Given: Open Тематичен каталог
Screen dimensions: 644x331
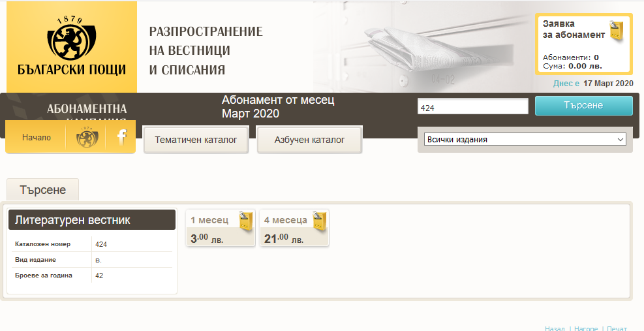Looking at the screenshot, I should point(196,140).
